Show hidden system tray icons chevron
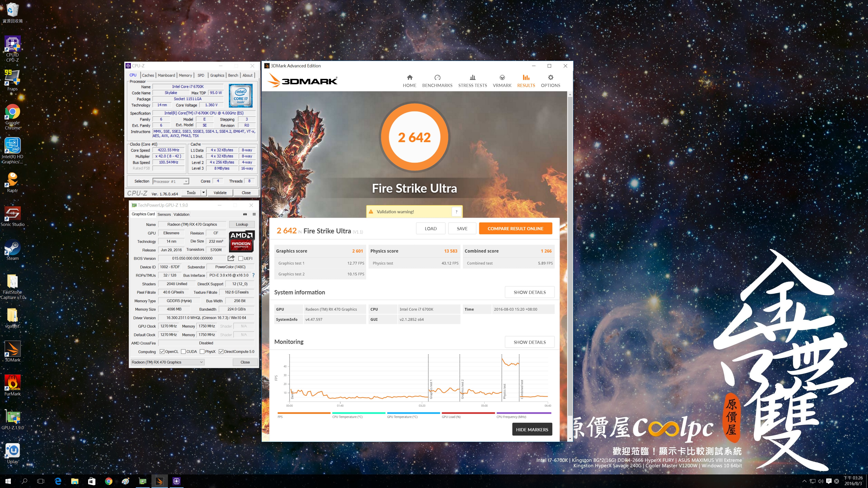This screenshot has height=488, width=868. pyautogui.click(x=804, y=481)
